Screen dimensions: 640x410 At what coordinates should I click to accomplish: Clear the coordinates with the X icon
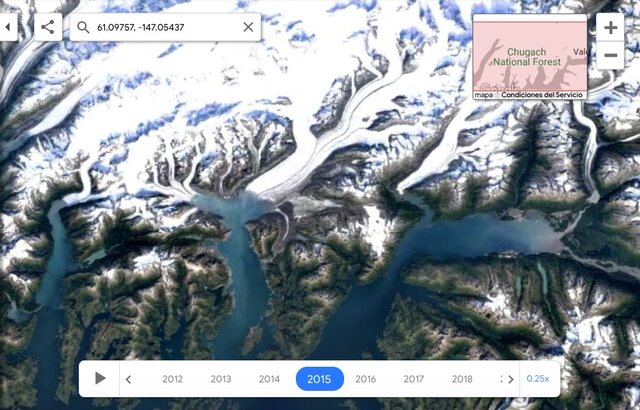[248, 27]
